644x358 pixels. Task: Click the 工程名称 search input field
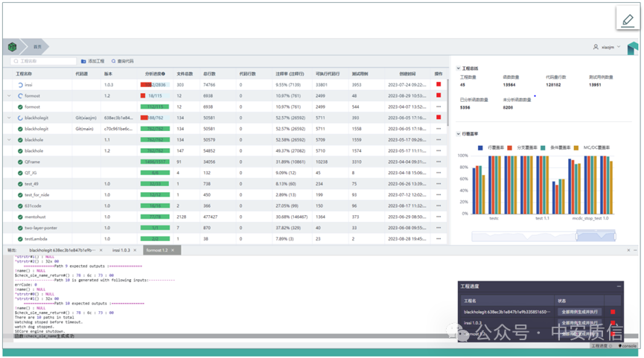(x=45, y=61)
